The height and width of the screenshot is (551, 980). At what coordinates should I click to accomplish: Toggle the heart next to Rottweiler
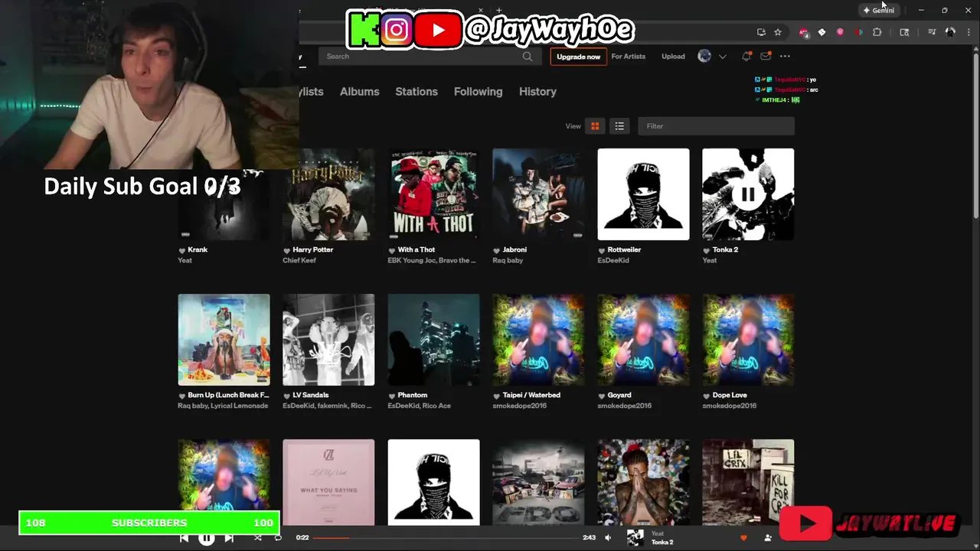[602, 250]
